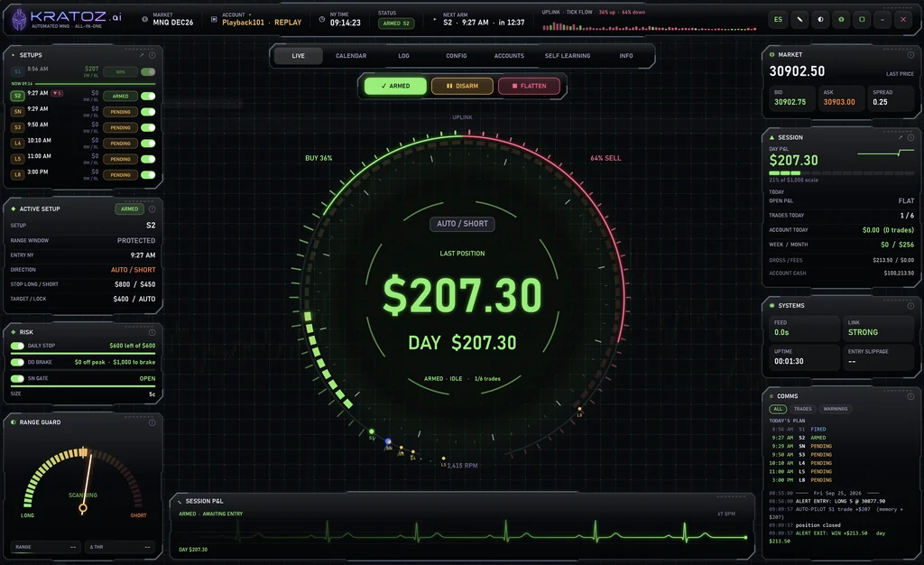Collapse the Session panel triangle
Image resolution: width=924 pixels, height=565 pixels.
click(x=772, y=137)
